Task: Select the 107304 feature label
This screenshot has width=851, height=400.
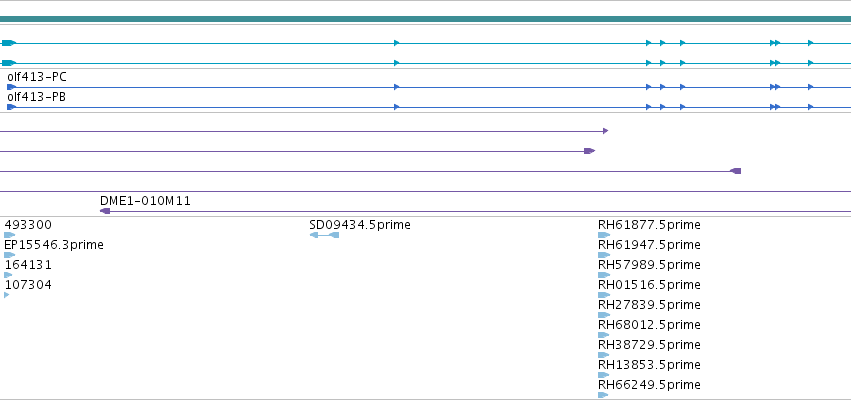Action: 28,285
